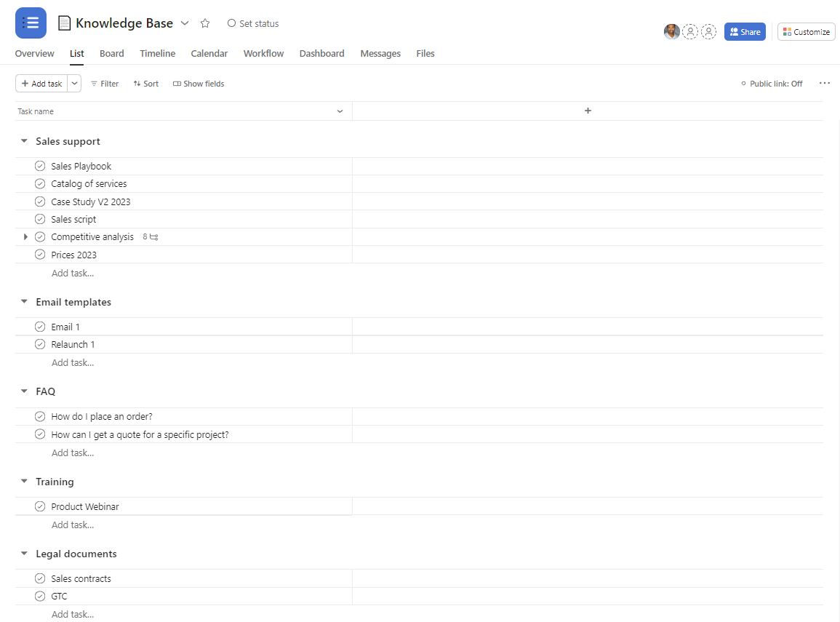Click the member avatar photo
The image size is (840, 622).
tap(671, 32)
